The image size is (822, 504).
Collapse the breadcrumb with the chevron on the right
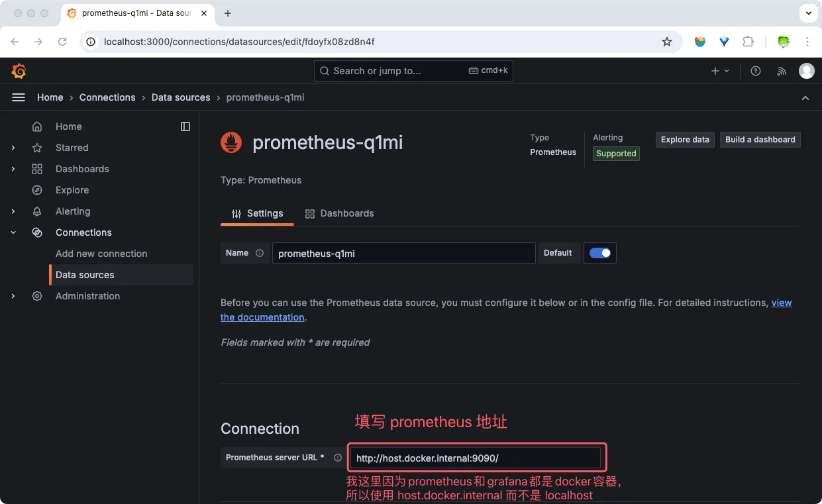click(805, 97)
